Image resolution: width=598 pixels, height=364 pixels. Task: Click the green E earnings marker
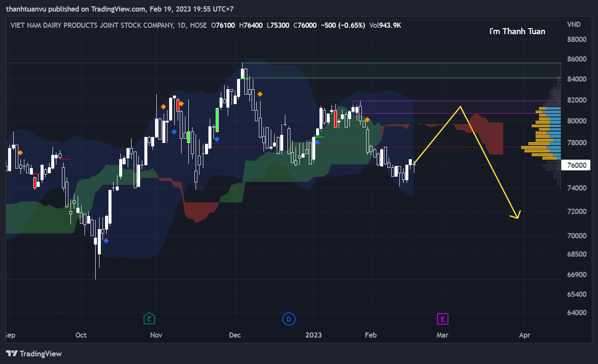(149, 318)
